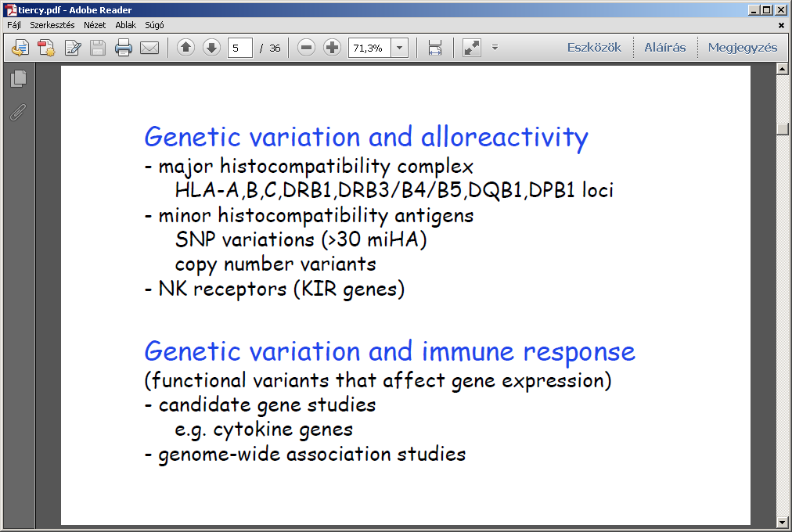Open the edit/sign document icon

(73, 48)
